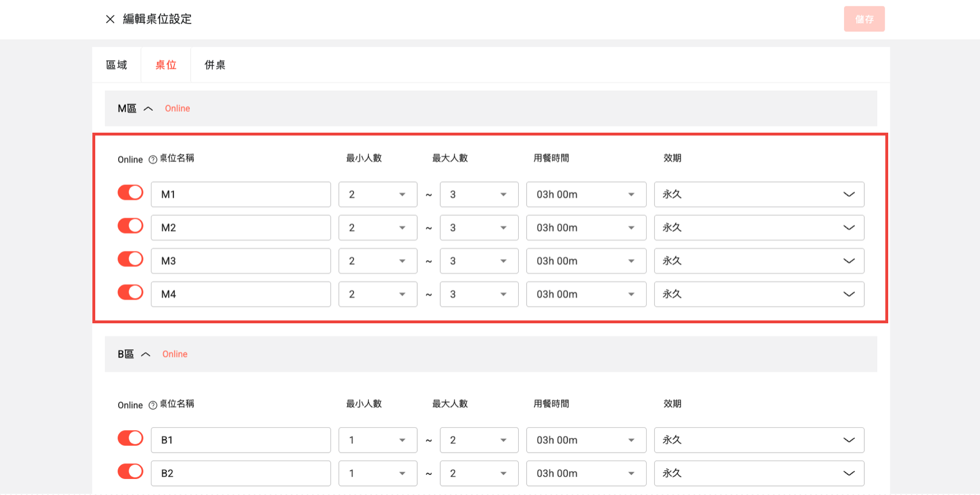The width and height of the screenshot is (980, 495).
Task: Collapse the M區 section chevron
Action: tap(148, 109)
